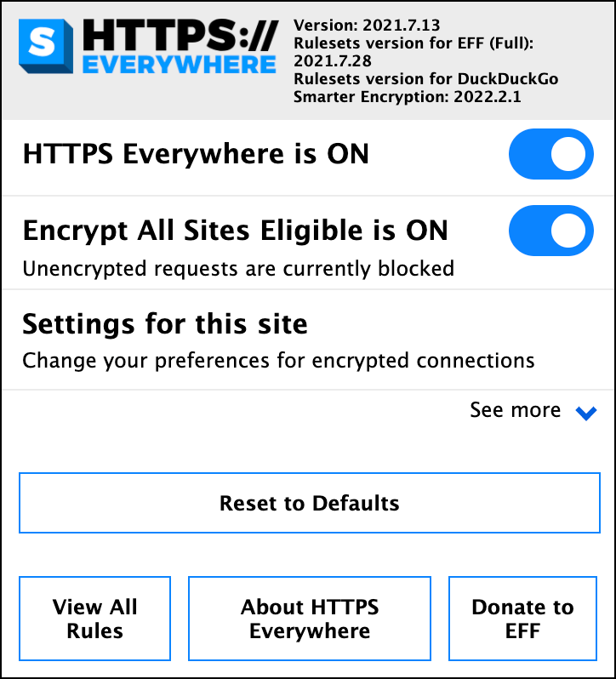The image size is (616, 679).
Task: Click 'Change your preferences for encrypted connections' text
Action: click(278, 361)
